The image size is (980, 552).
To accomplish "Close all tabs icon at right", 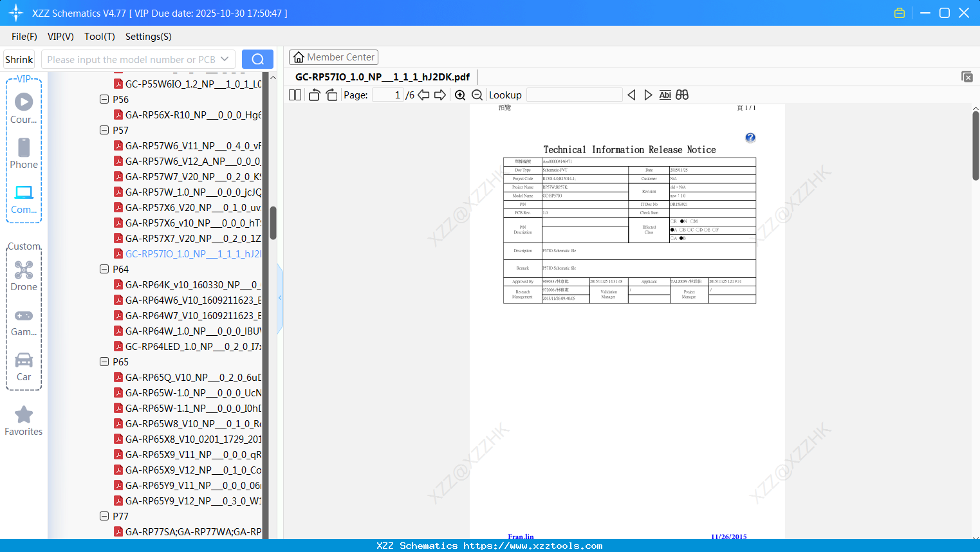I will tap(966, 77).
